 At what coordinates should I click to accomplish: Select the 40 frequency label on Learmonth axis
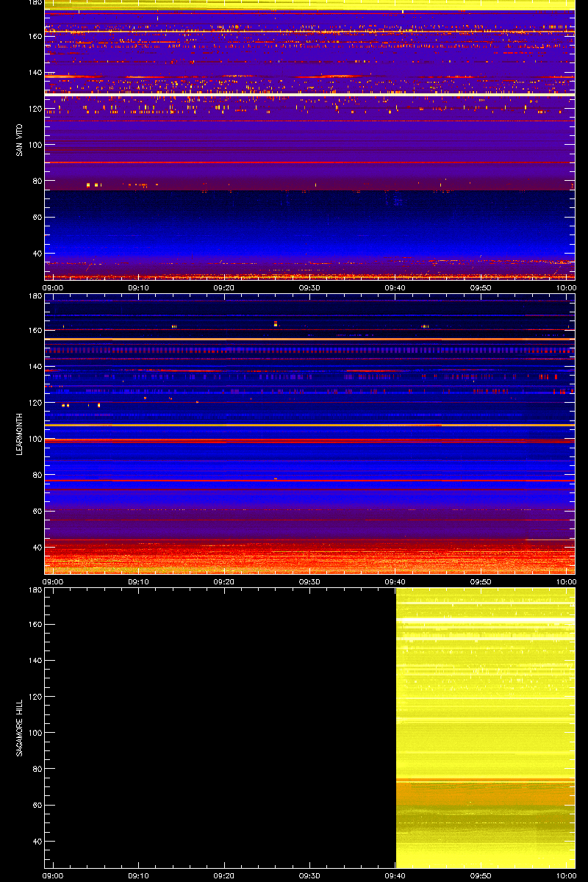click(36, 547)
